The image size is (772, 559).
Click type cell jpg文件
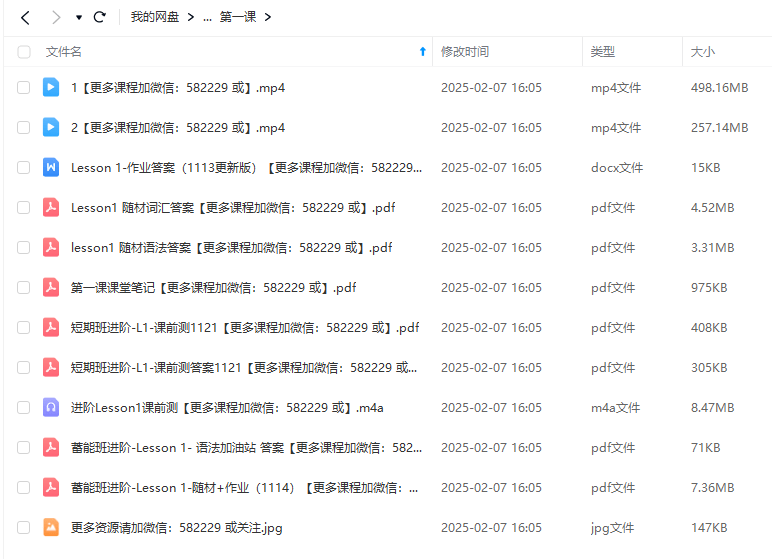[612, 527]
